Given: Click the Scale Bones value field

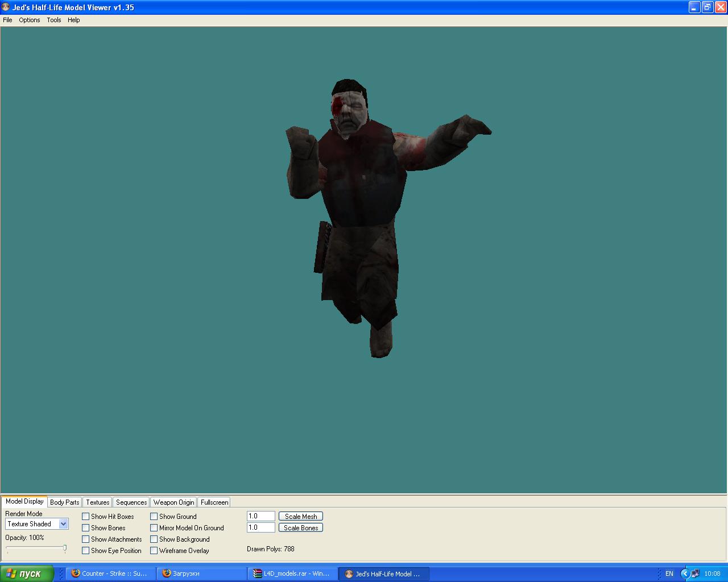Looking at the screenshot, I should tap(261, 527).
